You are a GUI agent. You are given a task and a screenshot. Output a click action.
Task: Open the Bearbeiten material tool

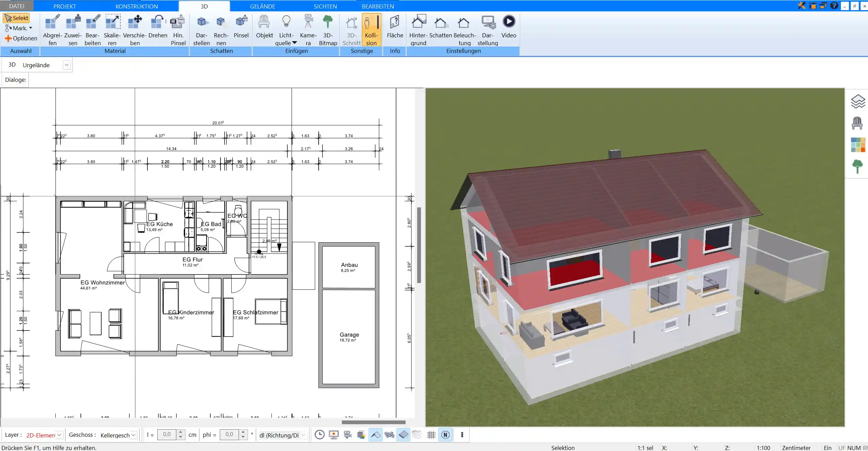click(x=93, y=30)
